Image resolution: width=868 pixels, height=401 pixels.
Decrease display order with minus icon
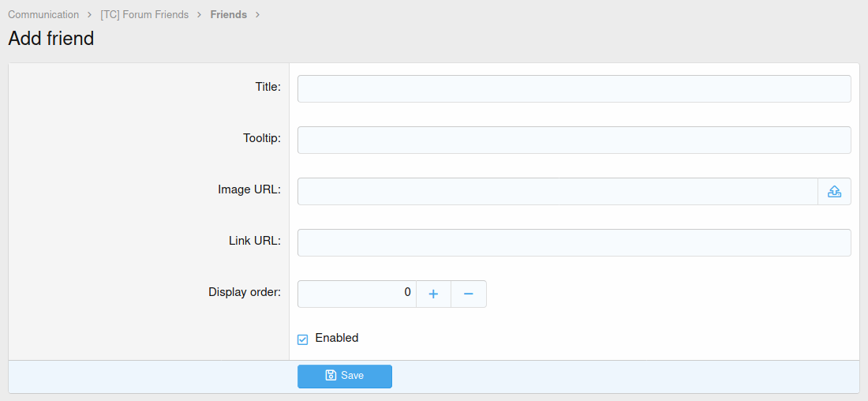pos(469,294)
